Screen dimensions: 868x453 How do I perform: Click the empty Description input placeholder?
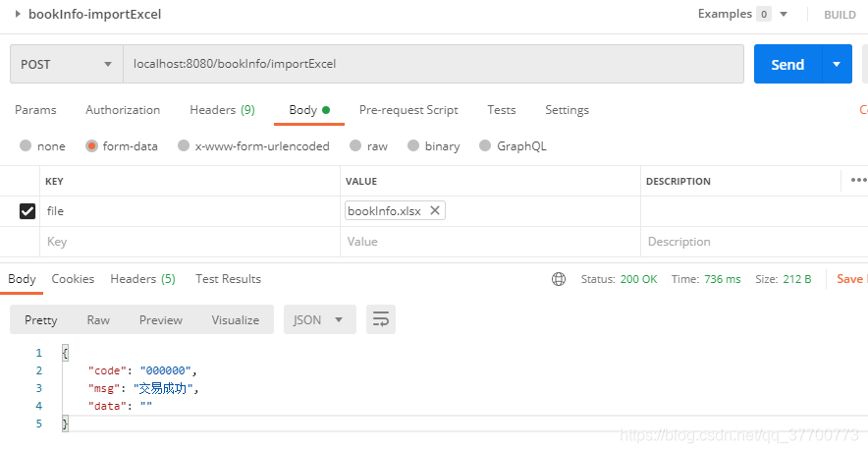[x=754, y=242]
